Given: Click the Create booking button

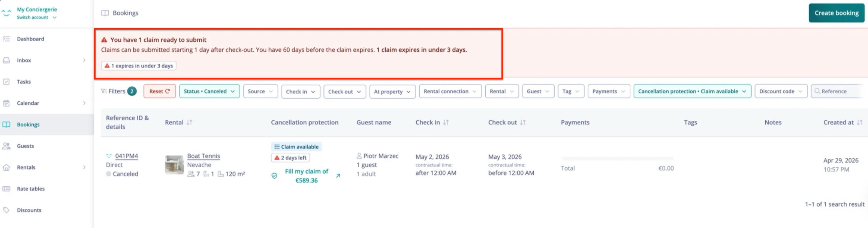Looking at the screenshot, I should pyautogui.click(x=837, y=13).
